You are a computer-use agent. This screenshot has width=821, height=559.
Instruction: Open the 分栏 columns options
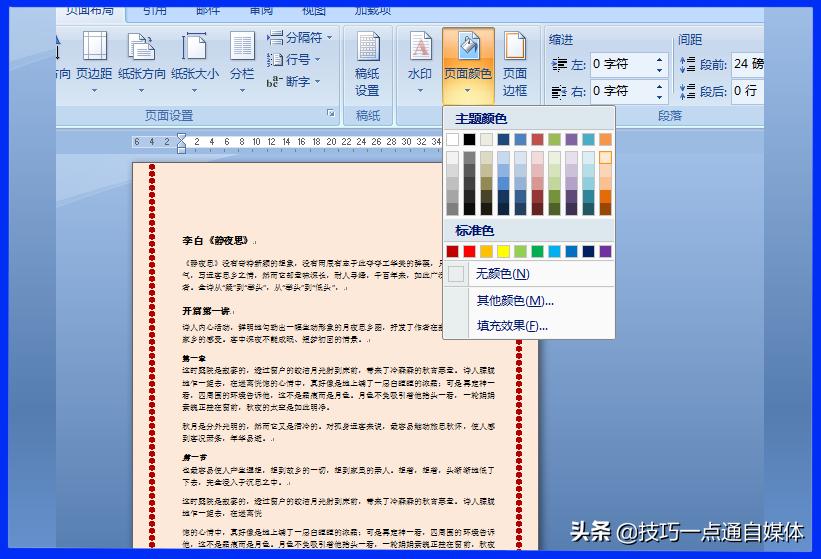tap(242, 62)
